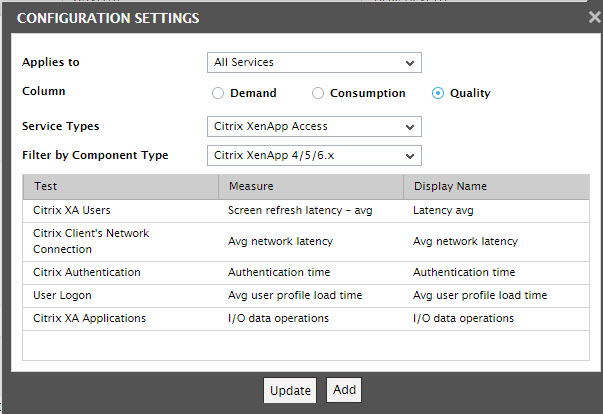Select the Citrix XA Users row
The height and width of the screenshot is (414, 603).
(306, 211)
